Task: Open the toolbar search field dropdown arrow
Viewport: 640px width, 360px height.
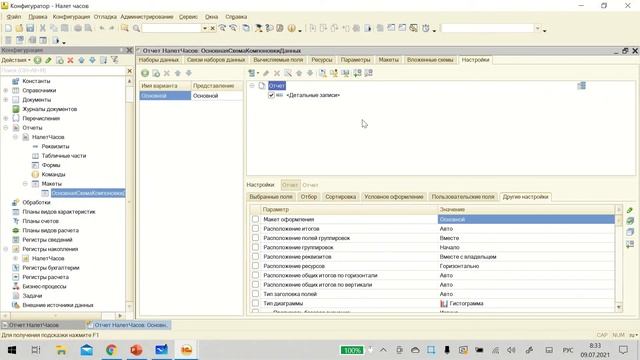Action: tap(204, 28)
